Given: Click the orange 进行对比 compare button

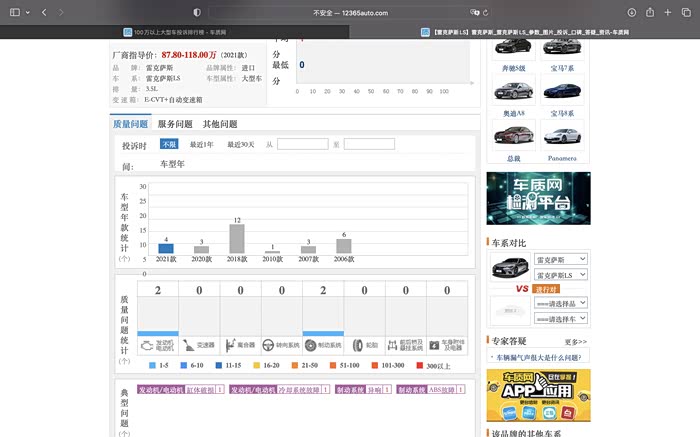Looking at the screenshot, I should [546, 289].
